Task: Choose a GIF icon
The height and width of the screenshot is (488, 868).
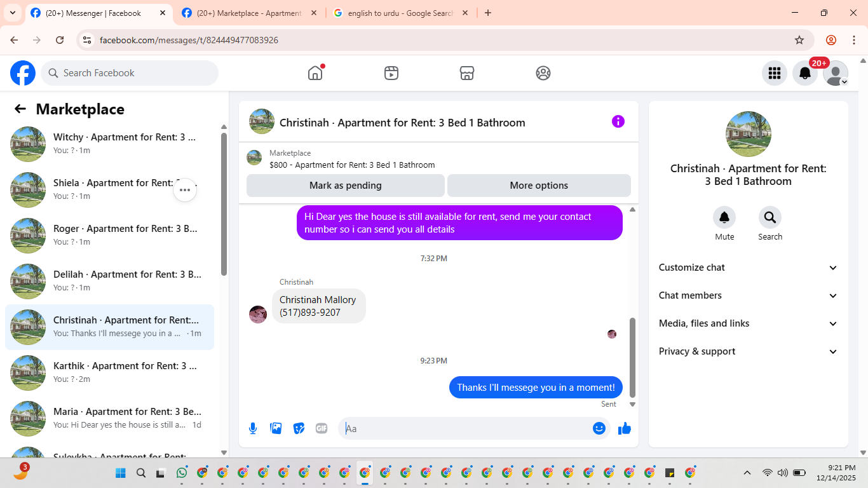Action: [x=322, y=428]
